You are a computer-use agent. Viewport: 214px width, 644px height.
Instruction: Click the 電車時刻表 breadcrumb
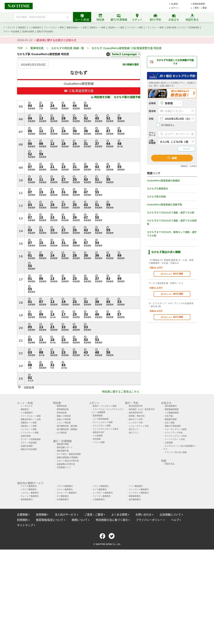[x=37, y=48]
